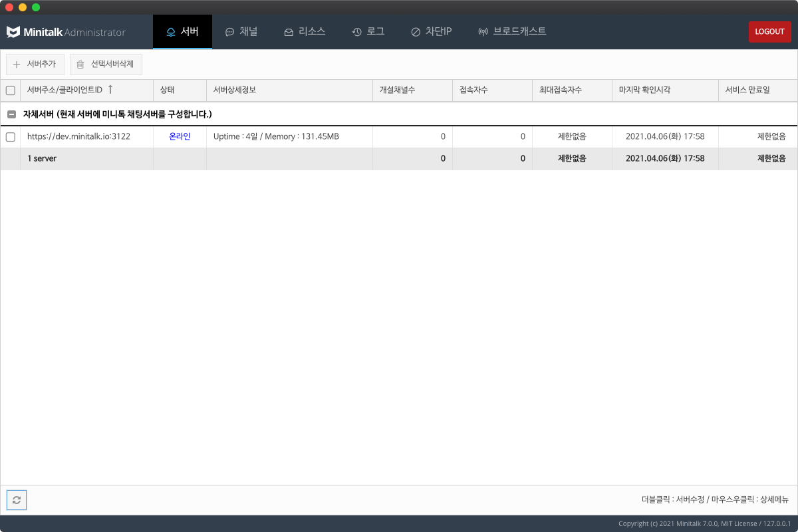Click the refresh icon button
Viewport: 798px width, 532px height.
[x=17, y=500]
